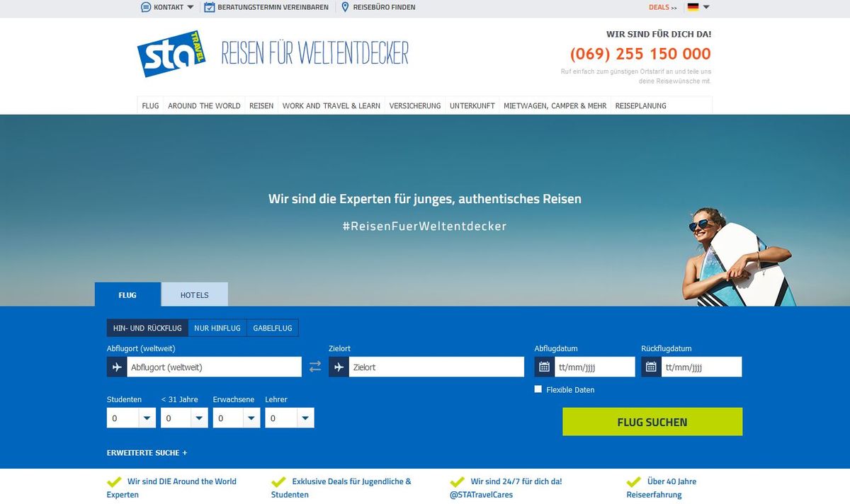Follow the Deals link in top bar
The width and height of the screenshot is (850, 504).
click(x=662, y=7)
